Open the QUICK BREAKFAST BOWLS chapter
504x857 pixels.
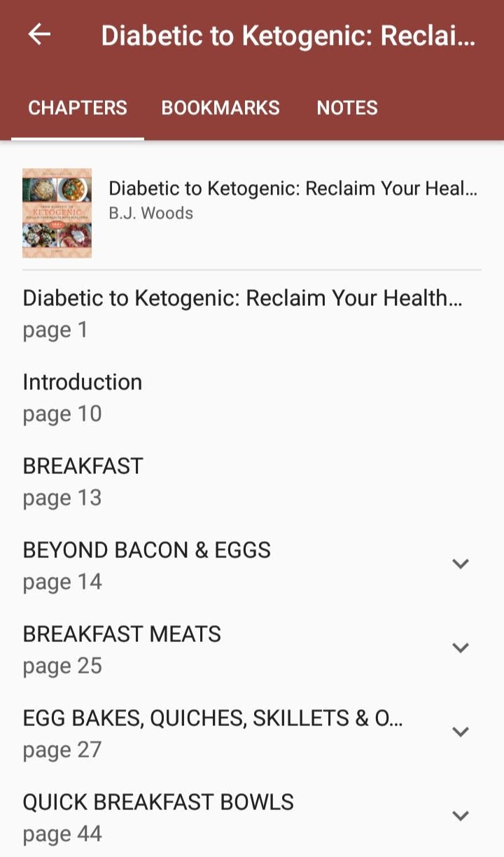158,802
